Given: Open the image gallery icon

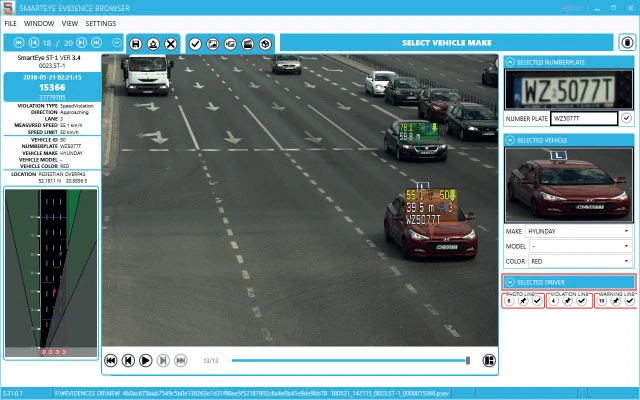Looking at the screenshot, I should pos(230,44).
